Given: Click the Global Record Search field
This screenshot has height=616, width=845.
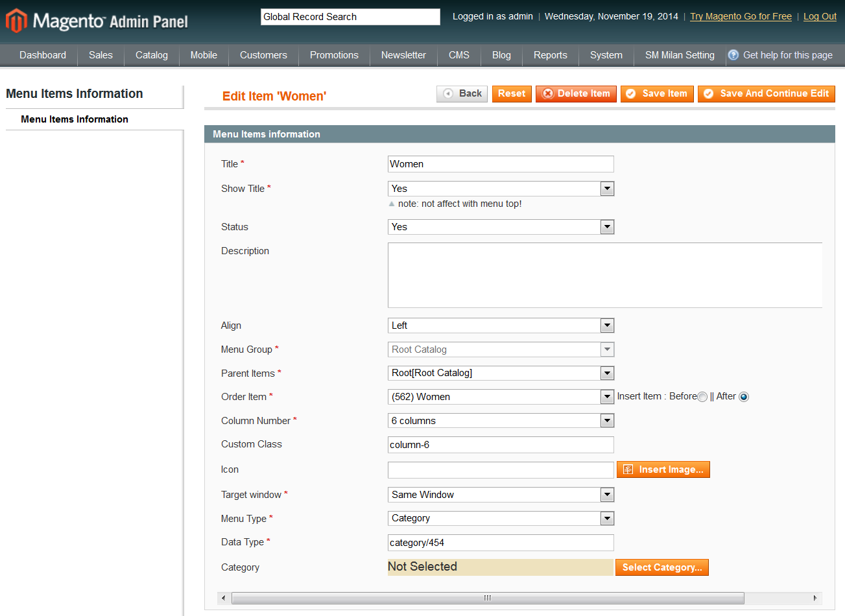Looking at the screenshot, I should coord(350,17).
